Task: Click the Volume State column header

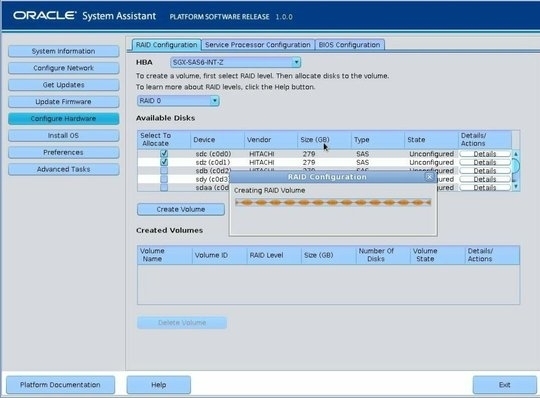Action: tap(437, 255)
